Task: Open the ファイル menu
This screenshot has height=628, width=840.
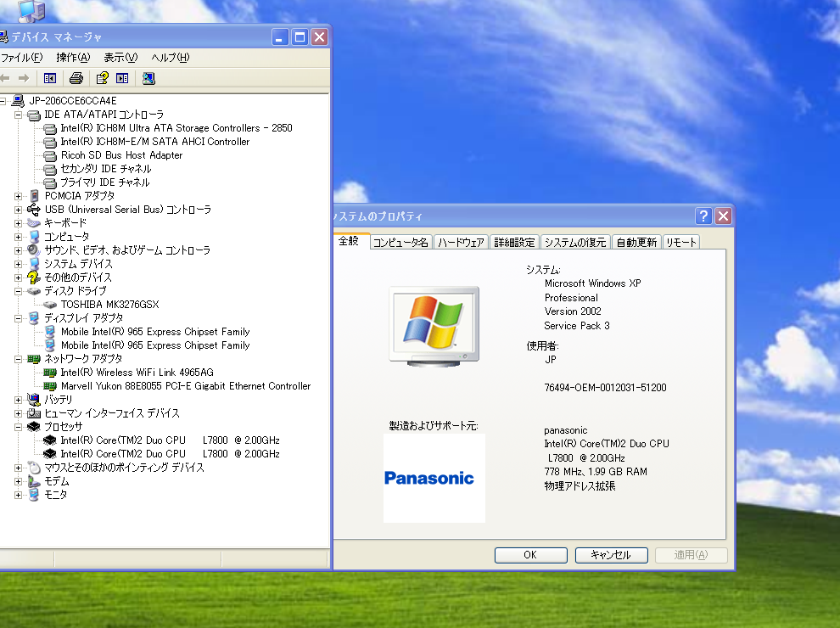Action: point(22,58)
